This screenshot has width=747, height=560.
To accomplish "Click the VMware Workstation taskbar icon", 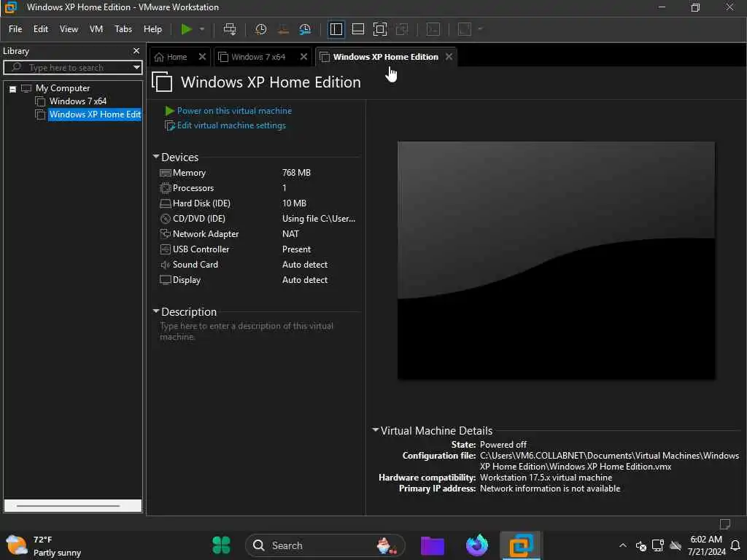I will click(x=521, y=545).
